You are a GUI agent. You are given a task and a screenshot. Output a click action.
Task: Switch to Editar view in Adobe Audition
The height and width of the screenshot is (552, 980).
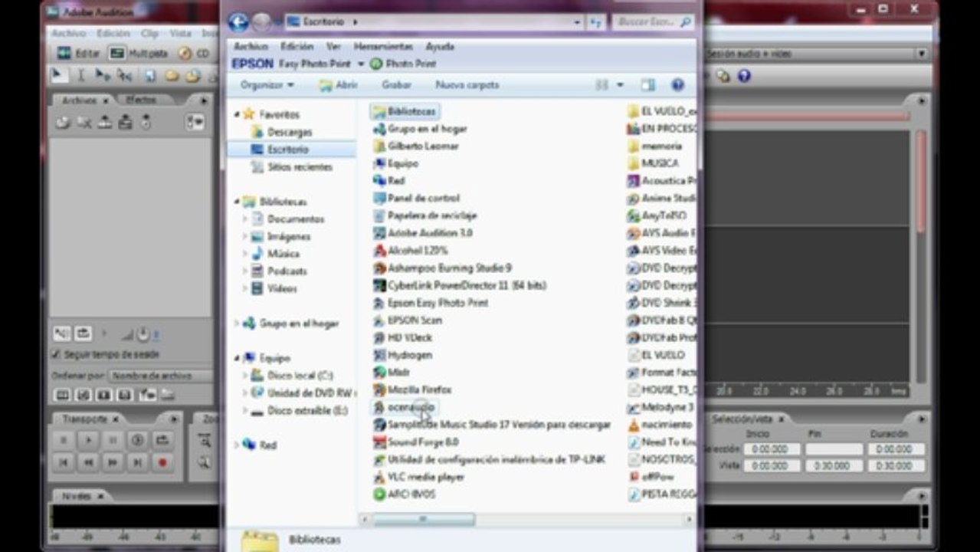pos(79,54)
